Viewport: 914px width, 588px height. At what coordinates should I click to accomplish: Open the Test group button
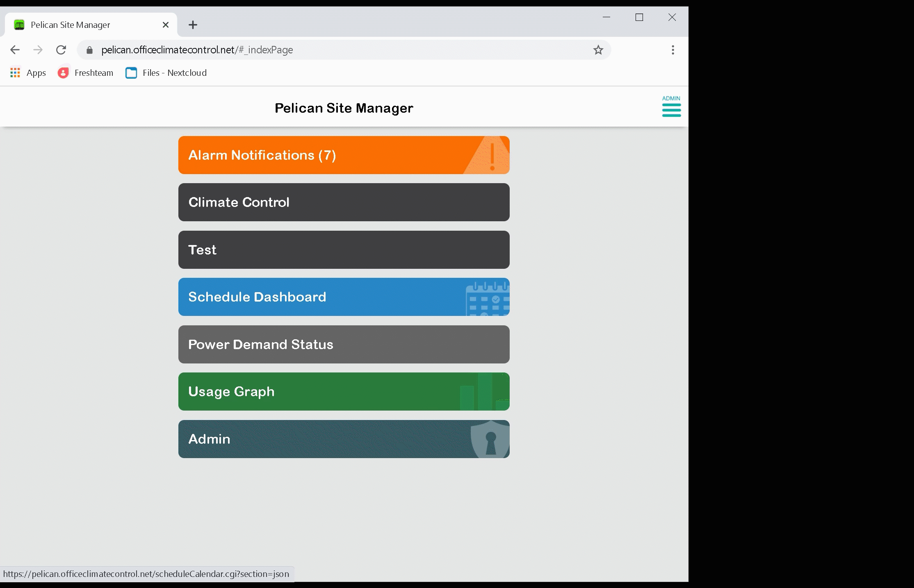coord(344,250)
